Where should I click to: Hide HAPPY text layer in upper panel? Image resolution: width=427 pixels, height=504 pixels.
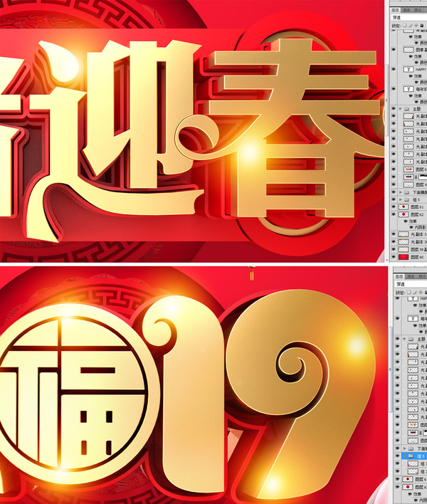coord(394,69)
